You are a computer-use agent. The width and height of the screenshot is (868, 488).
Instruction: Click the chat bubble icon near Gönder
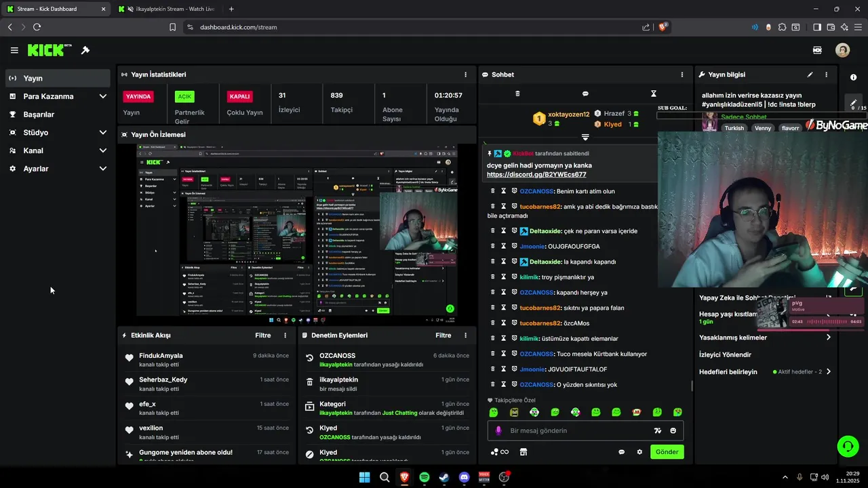tap(621, 452)
